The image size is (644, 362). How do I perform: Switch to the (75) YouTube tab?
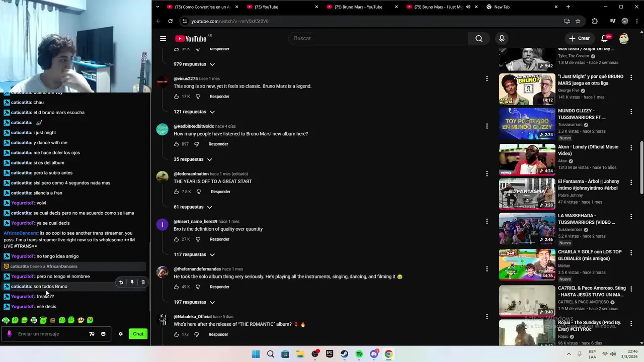[x=282, y=7]
